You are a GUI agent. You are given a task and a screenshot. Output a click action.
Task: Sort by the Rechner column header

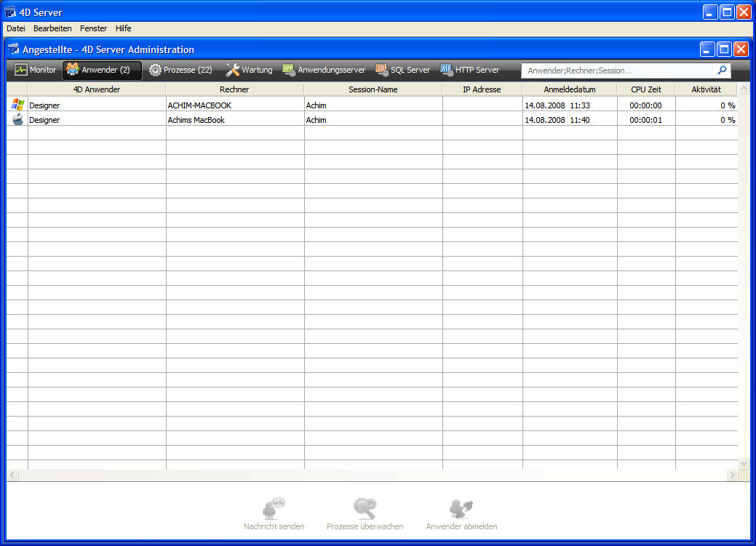(x=234, y=89)
